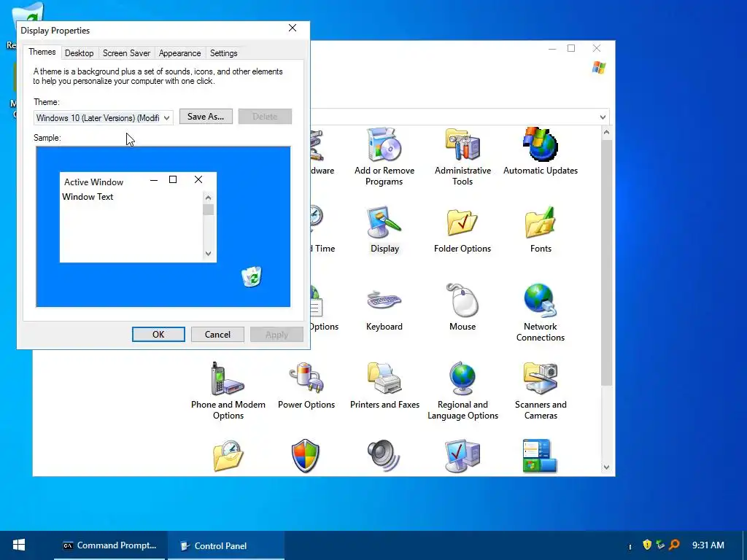
Task: Click the Control Panel scrollbar down arrow
Action: click(x=606, y=467)
